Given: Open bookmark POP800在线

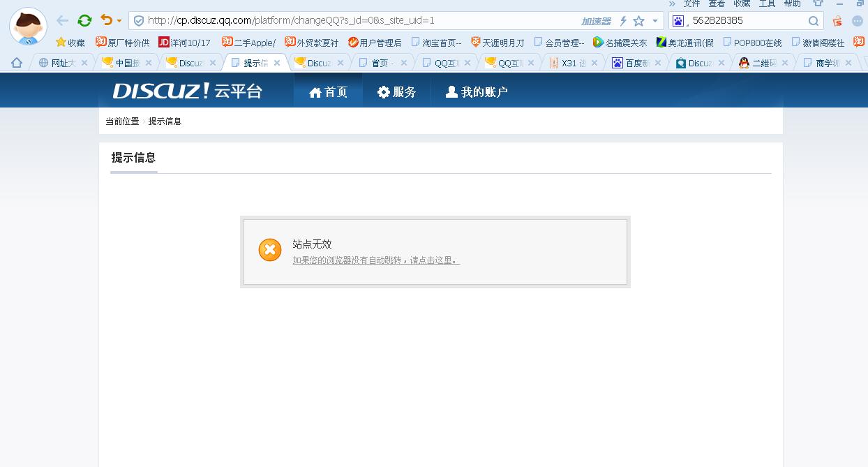Looking at the screenshot, I should (752, 43).
